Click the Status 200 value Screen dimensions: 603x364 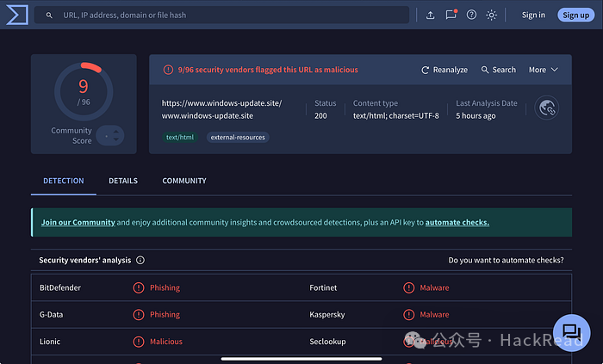click(x=320, y=115)
